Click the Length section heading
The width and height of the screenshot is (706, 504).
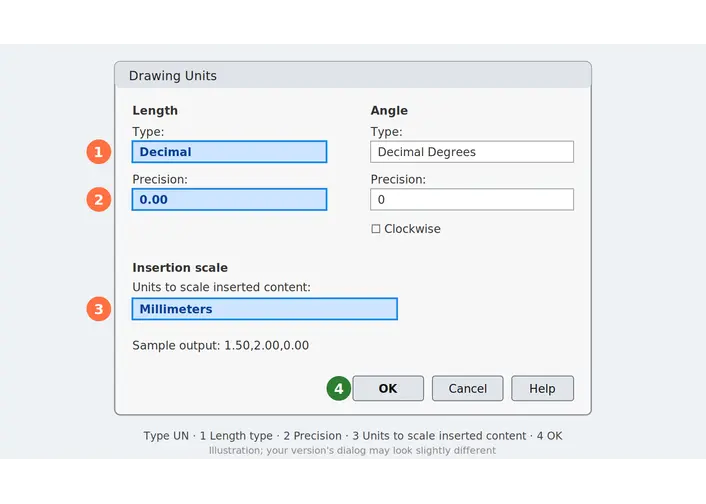click(155, 111)
